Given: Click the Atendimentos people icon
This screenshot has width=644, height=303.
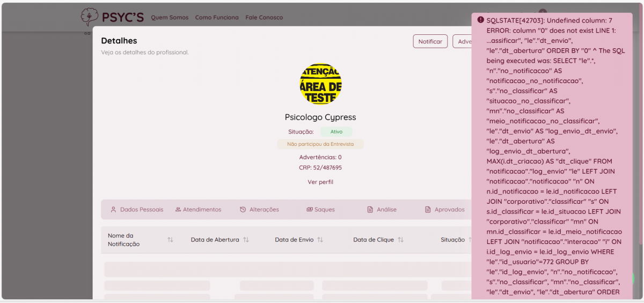Looking at the screenshot, I should click(x=178, y=210).
